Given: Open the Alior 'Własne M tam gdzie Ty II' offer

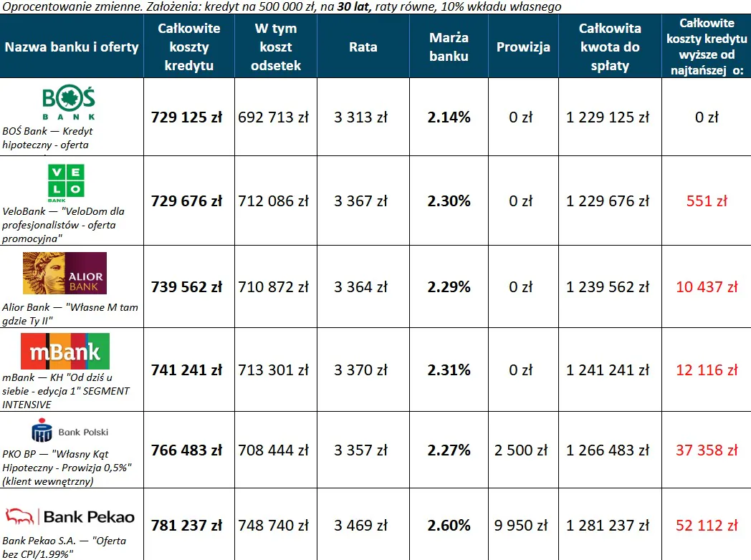Looking at the screenshot, I should click(70, 313).
